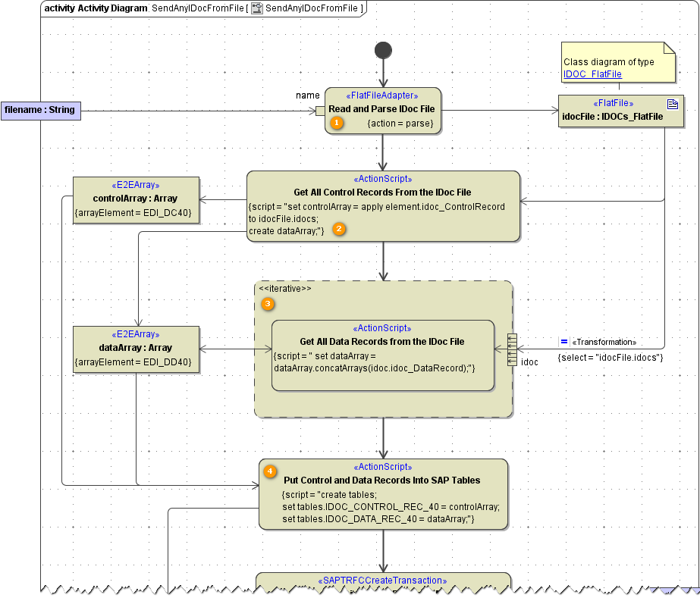Click orange callout marker number 3
This screenshot has height=601, width=700.
coord(267,304)
